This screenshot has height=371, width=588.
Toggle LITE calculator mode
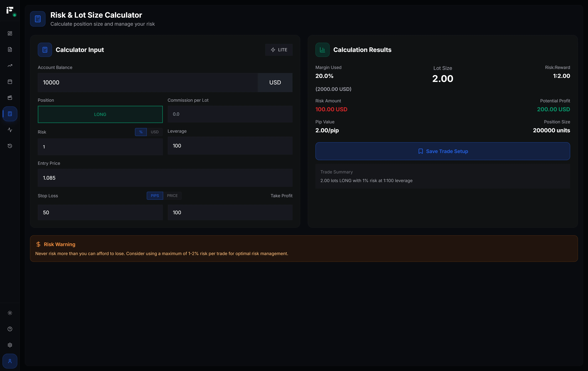point(279,49)
